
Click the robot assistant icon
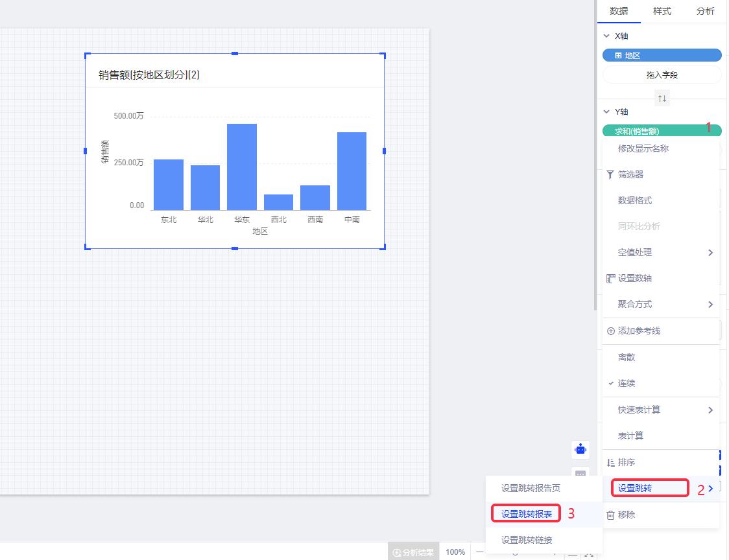pos(580,449)
